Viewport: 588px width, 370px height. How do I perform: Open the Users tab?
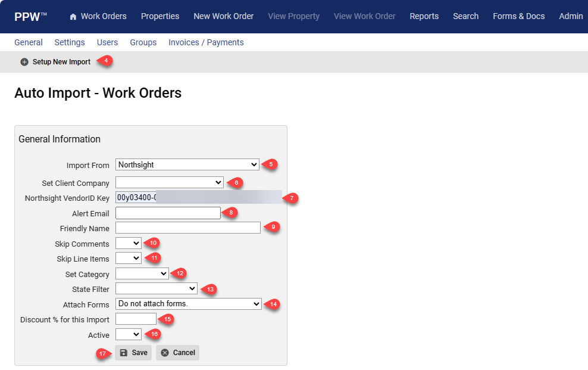click(107, 42)
